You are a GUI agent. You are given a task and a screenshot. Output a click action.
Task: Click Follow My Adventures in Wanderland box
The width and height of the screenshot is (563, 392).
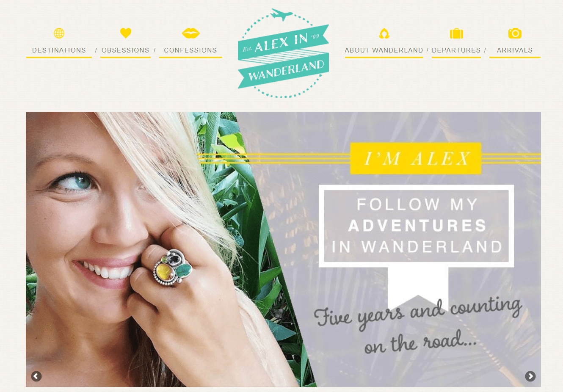click(417, 226)
